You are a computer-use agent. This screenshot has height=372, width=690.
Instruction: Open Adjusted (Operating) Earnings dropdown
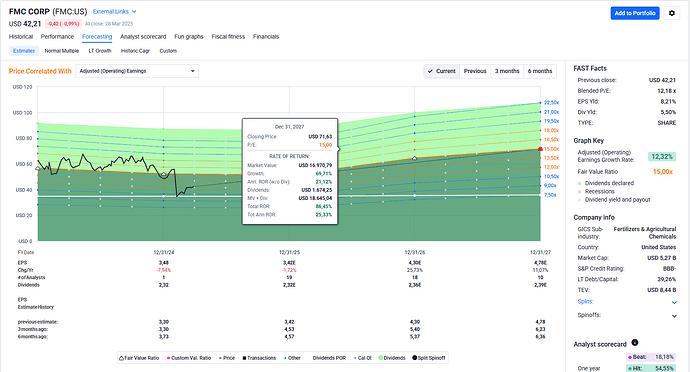(137, 71)
